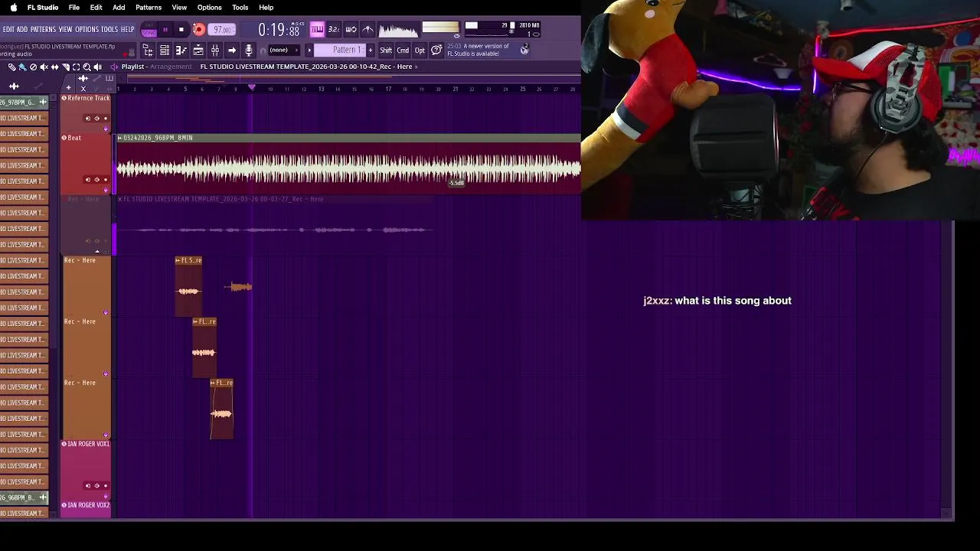Stop playback with the stop button
The height and width of the screenshot is (551, 980).
point(181,30)
